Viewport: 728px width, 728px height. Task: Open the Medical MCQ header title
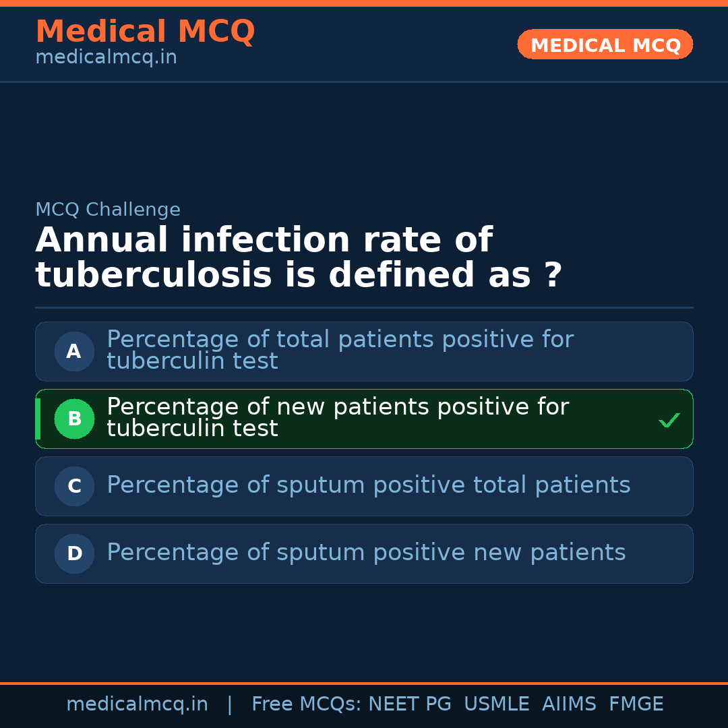click(x=145, y=31)
